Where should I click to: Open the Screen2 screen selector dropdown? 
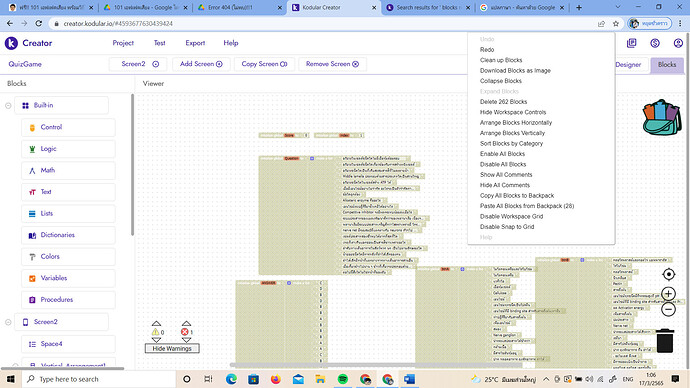click(x=137, y=64)
